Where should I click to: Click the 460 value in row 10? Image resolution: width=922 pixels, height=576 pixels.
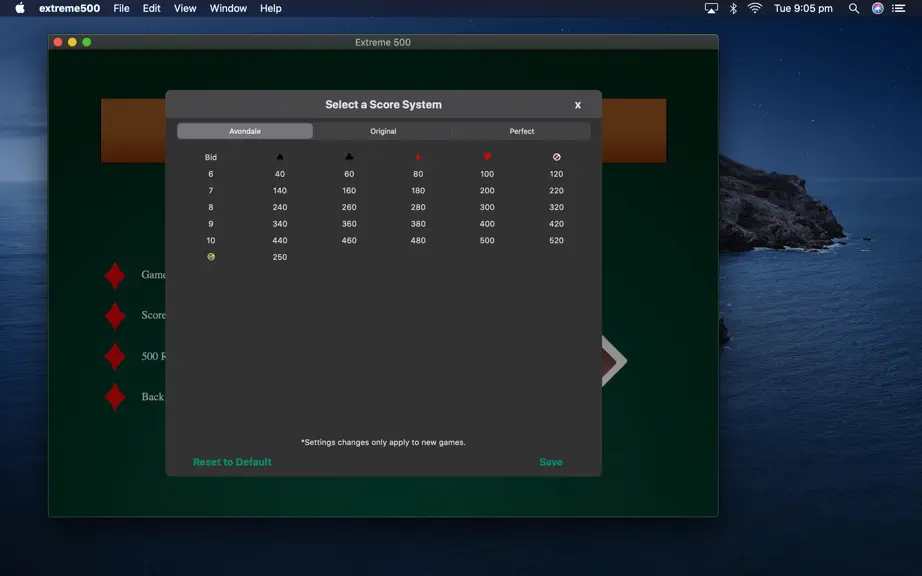point(349,240)
